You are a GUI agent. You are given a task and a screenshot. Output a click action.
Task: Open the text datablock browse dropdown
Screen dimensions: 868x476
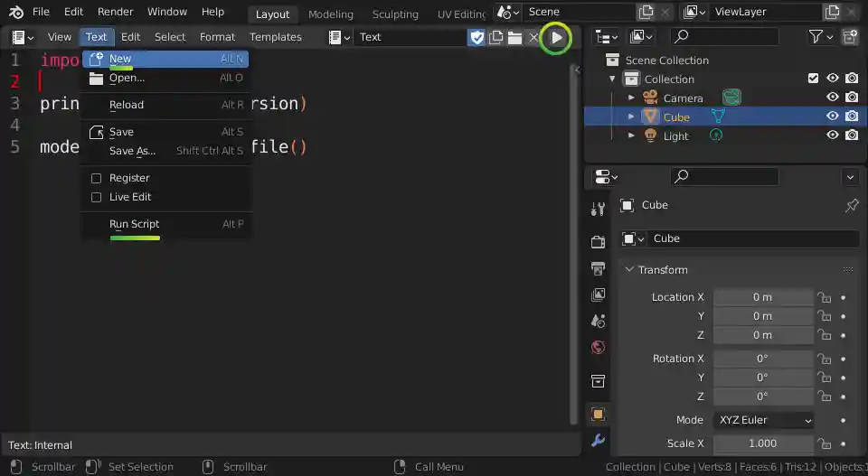[x=339, y=37]
